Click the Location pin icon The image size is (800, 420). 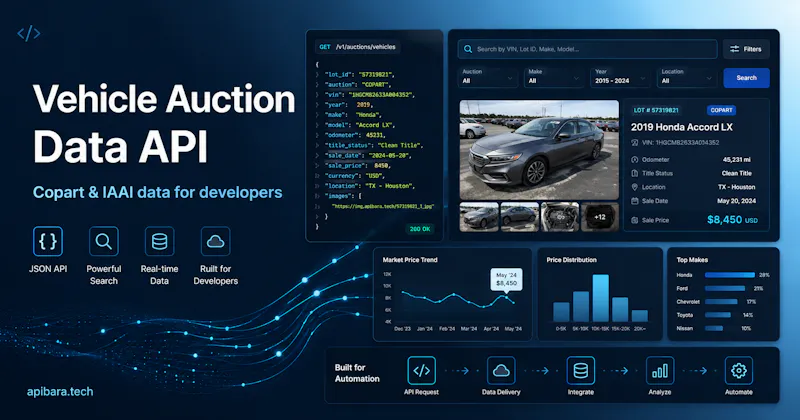point(635,187)
